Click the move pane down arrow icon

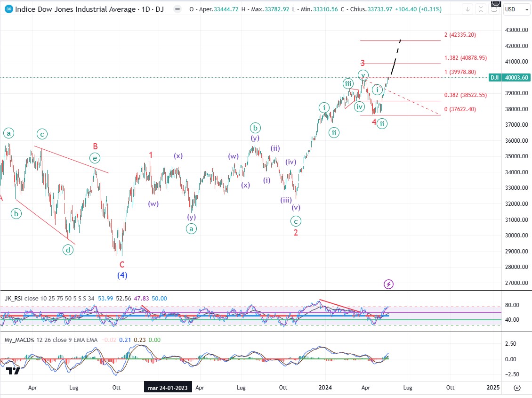(468, 9)
